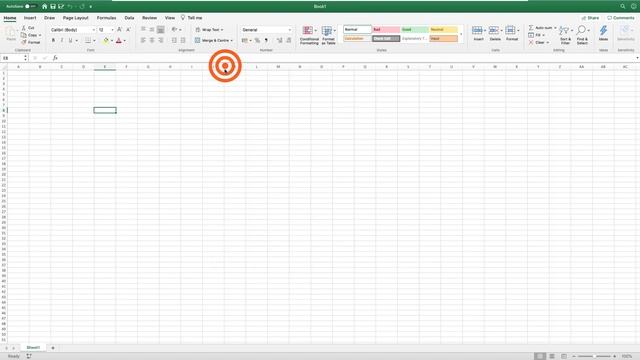This screenshot has height=360, width=640.
Task: Copy the selection
Action: click(x=31, y=35)
